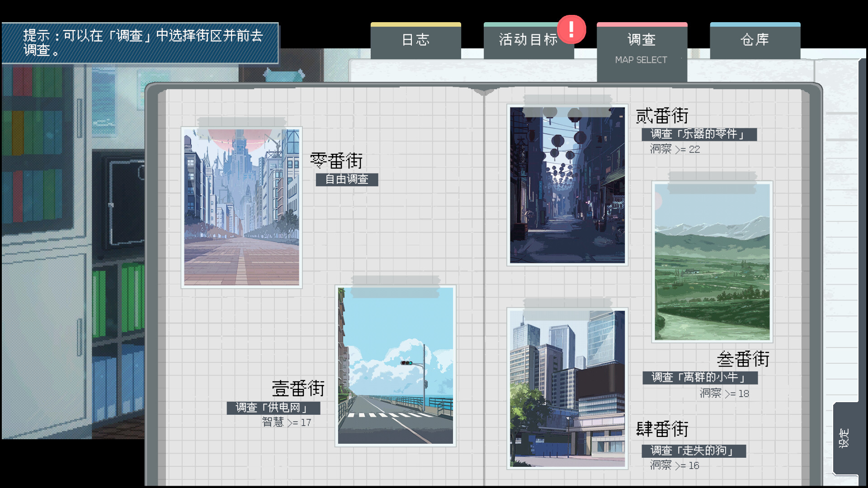
Task: Click the 自由调查 label
Action: click(347, 179)
